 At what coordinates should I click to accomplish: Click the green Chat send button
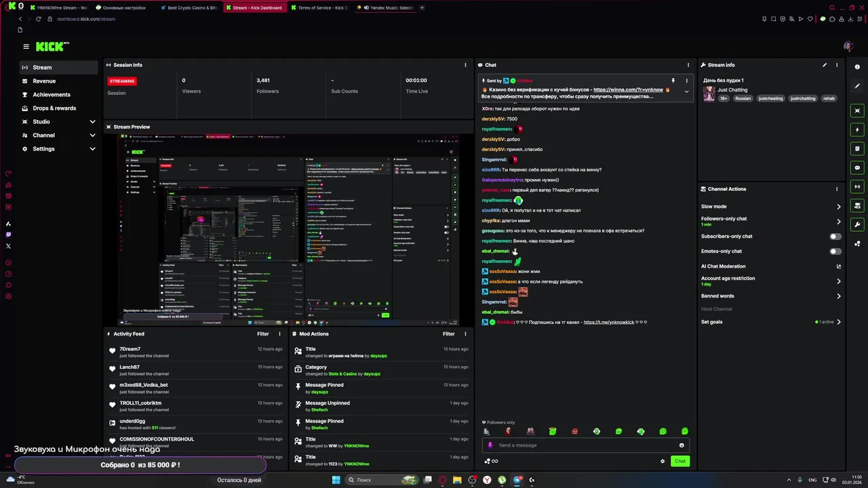[x=680, y=461]
